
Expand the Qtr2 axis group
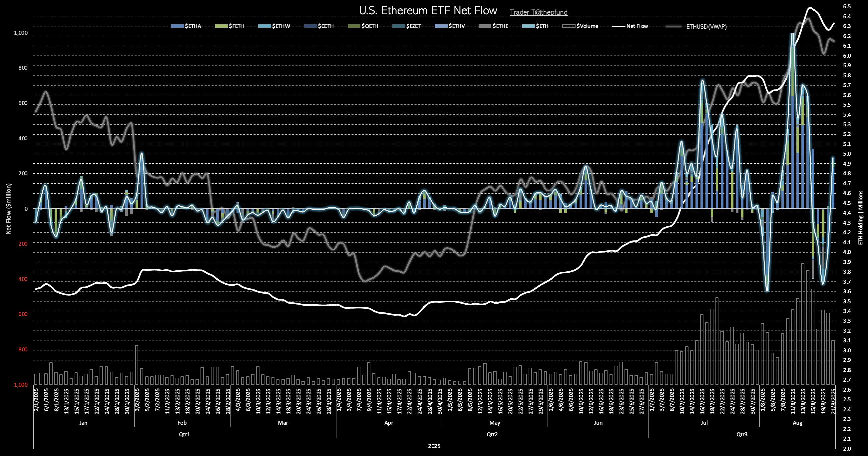(493, 435)
